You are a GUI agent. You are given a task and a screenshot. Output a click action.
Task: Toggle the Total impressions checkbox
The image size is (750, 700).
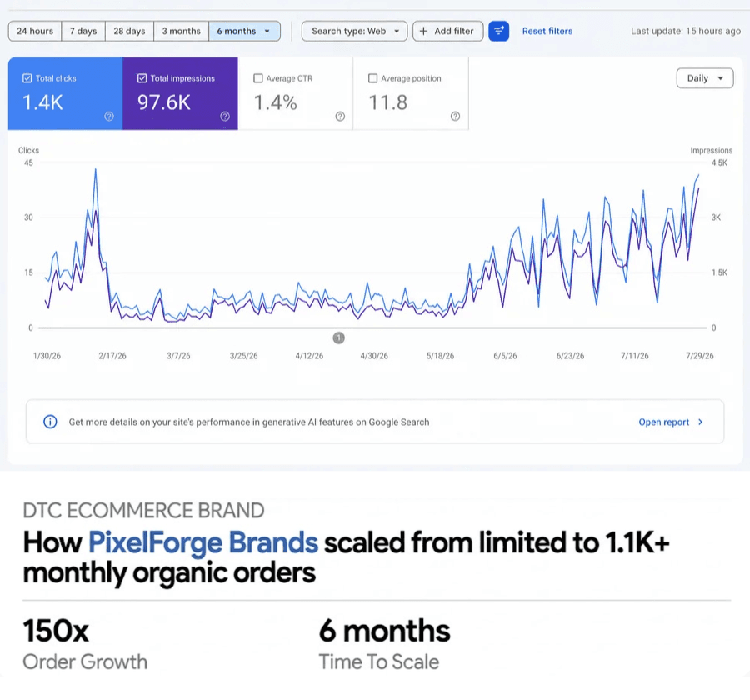click(x=142, y=78)
